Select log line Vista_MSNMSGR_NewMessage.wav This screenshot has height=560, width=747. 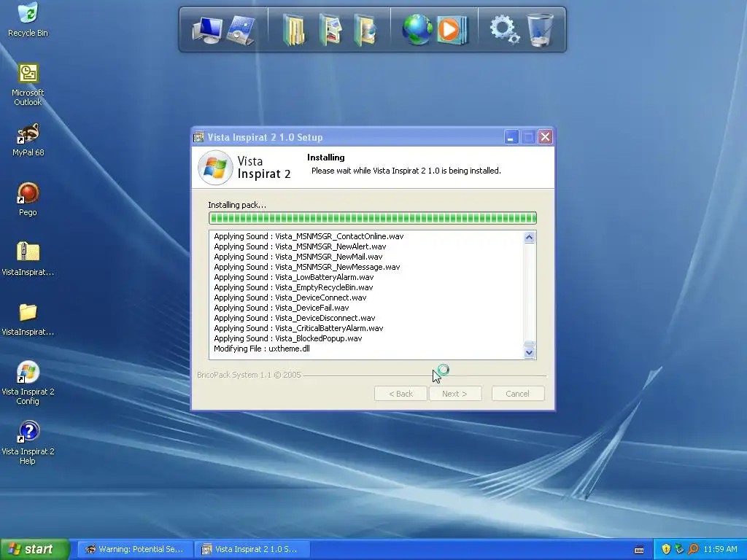pos(307,267)
